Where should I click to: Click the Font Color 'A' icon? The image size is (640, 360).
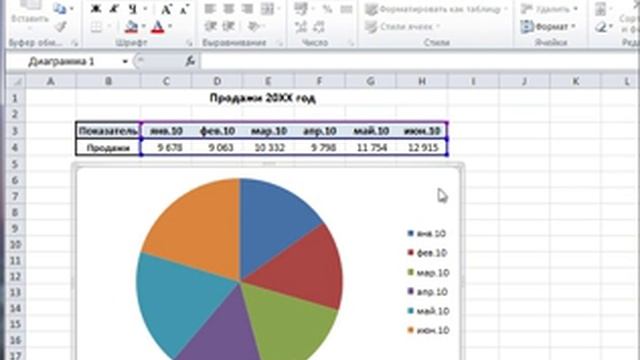pos(158,27)
